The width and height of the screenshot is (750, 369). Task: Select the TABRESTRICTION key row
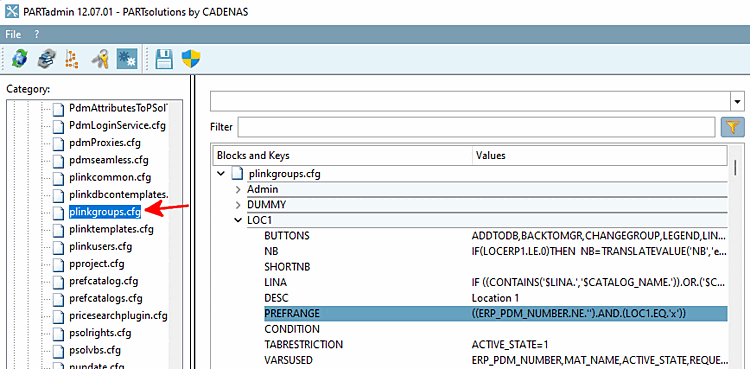point(496,345)
